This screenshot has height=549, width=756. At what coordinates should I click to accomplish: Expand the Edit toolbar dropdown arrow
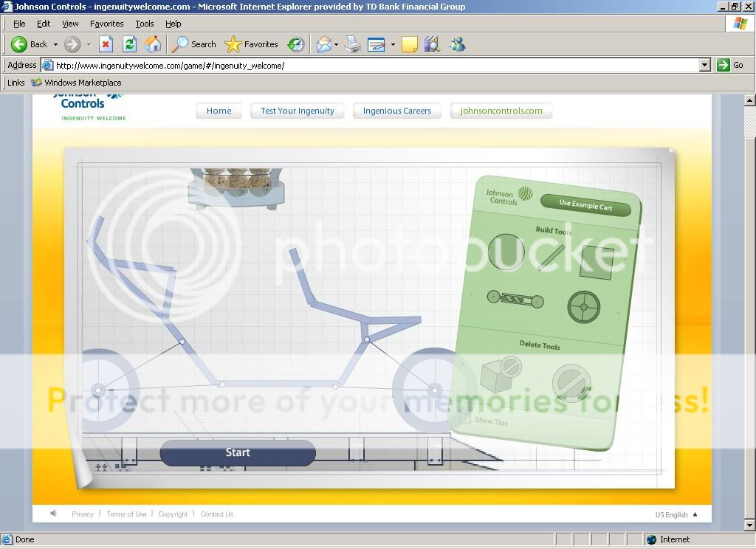coord(393,44)
